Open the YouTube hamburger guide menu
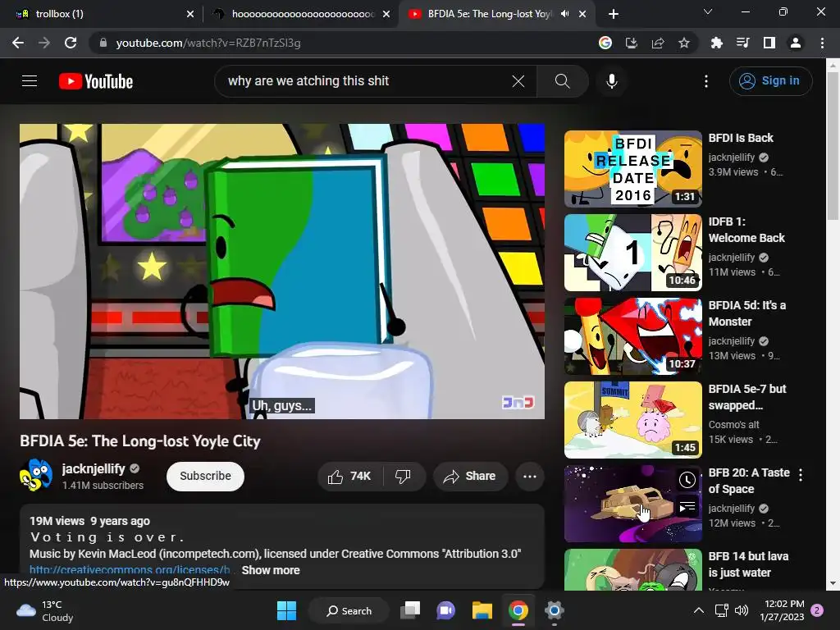The width and height of the screenshot is (840, 630). (x=30, y=81)
